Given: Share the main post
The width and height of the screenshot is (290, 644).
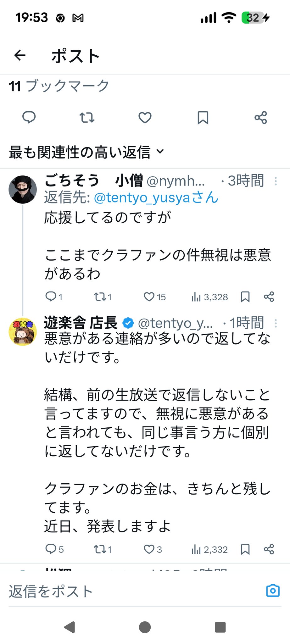Looking at the screenshot, I should click(261, 118).
